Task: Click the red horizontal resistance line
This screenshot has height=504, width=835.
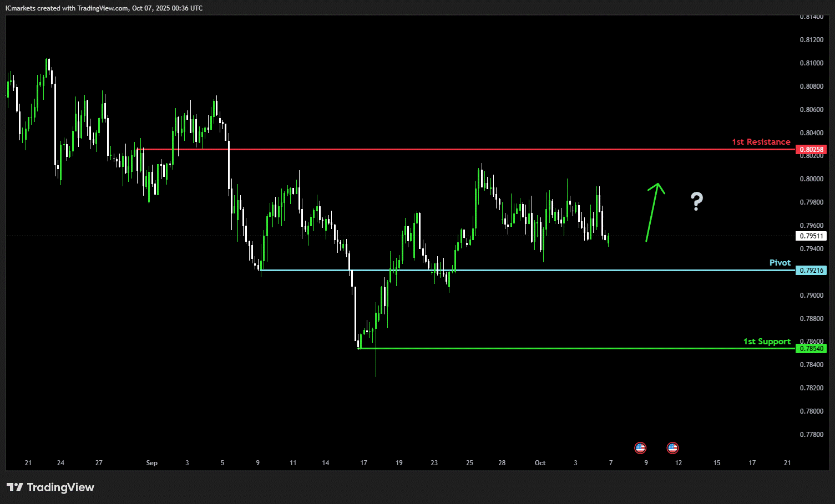Action: [x=444, y=150]
